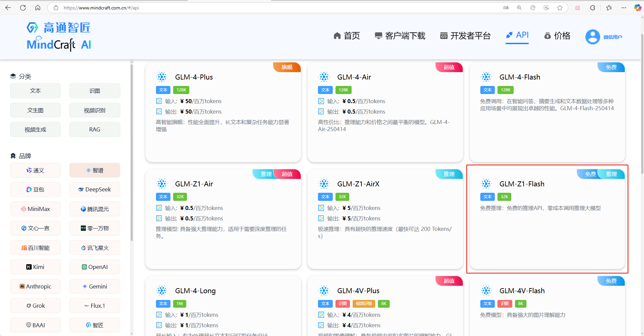Select 零一万物 brand filter
Viewport: 644px width, 336px height.
tap(95, 228)
